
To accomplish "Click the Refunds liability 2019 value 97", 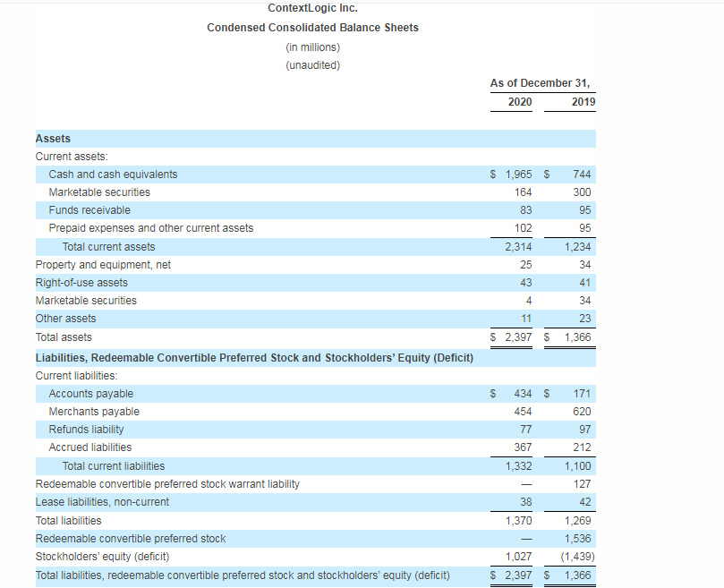I will [585, 430].
